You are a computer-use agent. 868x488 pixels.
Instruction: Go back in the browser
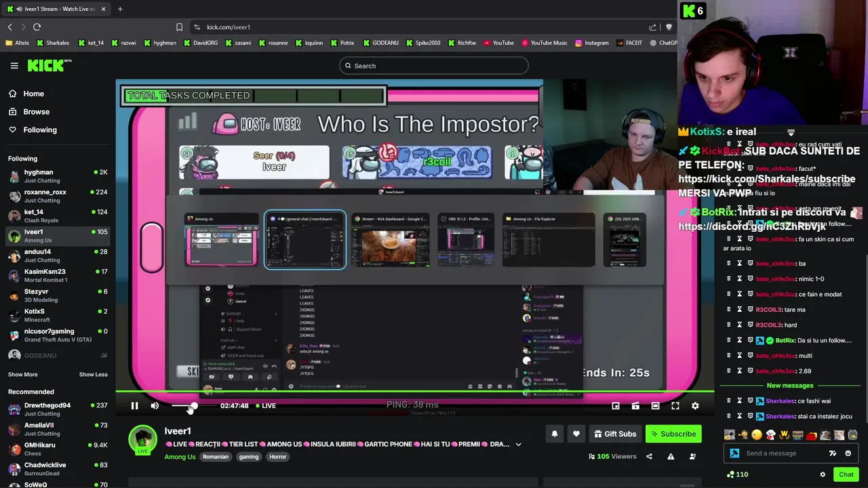(x=10, y=27)
